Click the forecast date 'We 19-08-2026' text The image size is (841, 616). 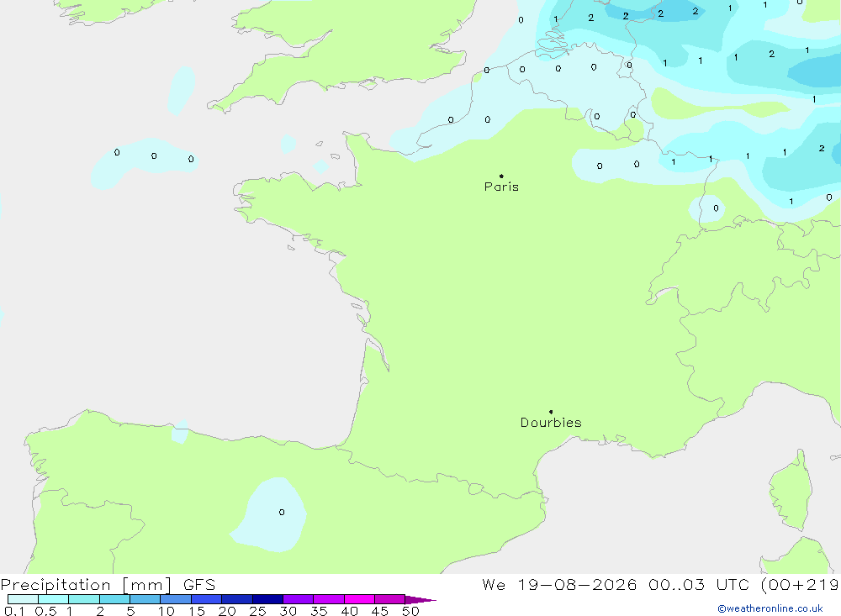tap(559, 584)
